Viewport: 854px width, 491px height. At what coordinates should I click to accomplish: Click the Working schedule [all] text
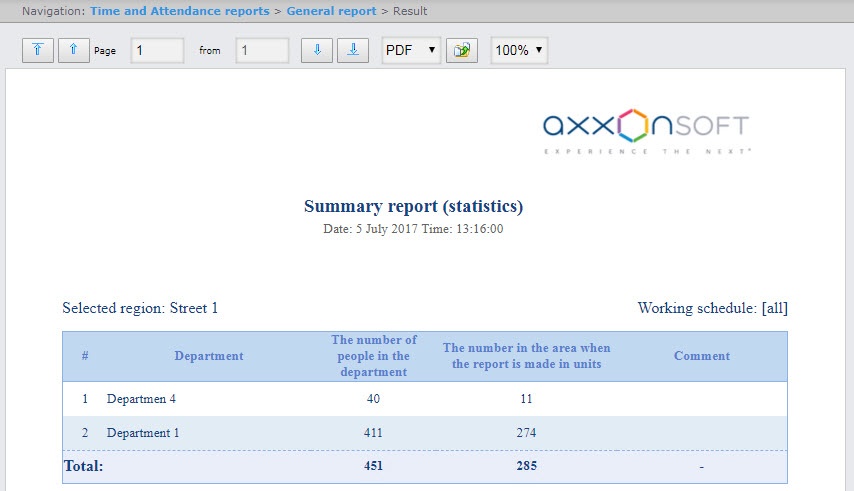pos(719,308)
